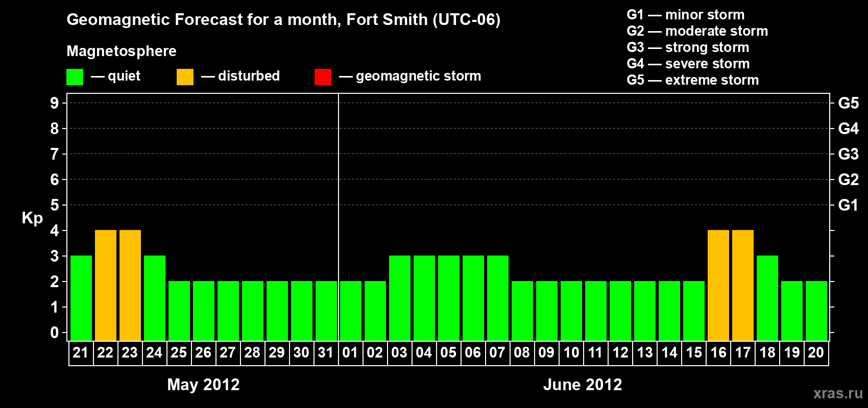Image resolution: width=868 pixels, height=408 pixels.
Task: Click the 'Magnetosphere' heading
Action: pyautogui.click(x=122, y=51)
